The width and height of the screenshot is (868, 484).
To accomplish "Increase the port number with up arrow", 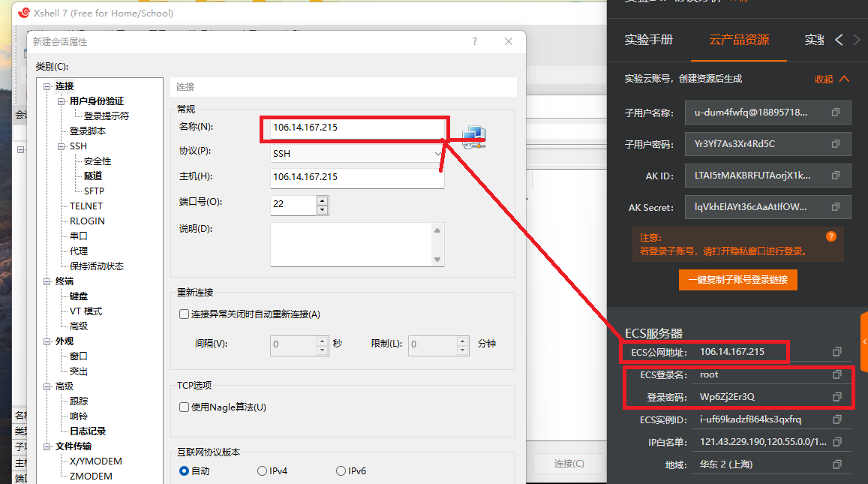I will click(322, 200).
